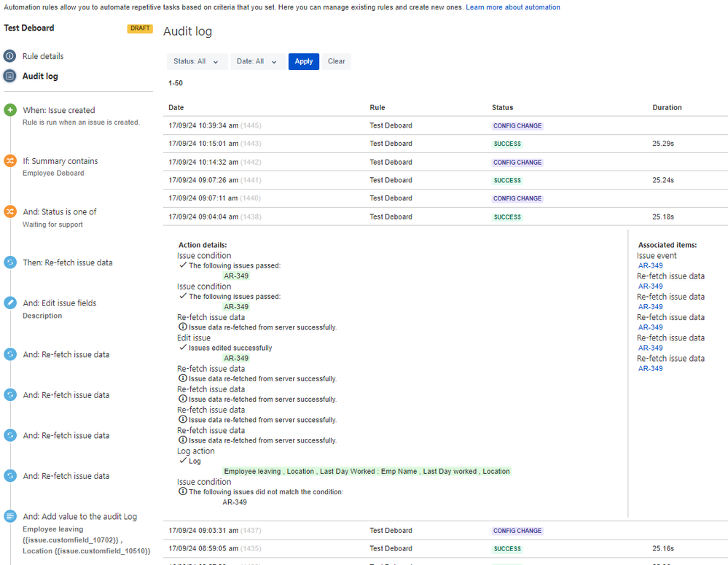Open the Edit issue fields pencil icon
The height and width of the screenshot is (565, 728).
pos(10,303)
